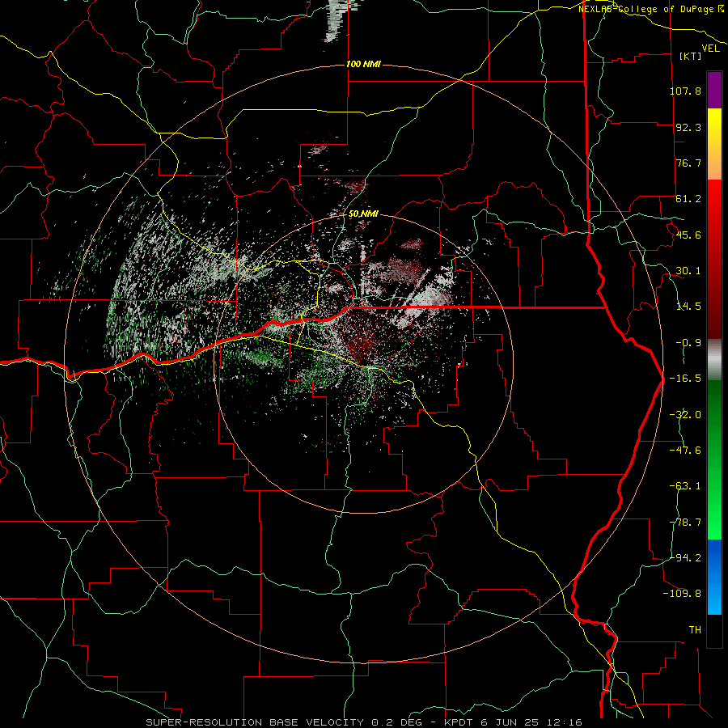
Task: Click the 30.1 legend value
Action: (x=688, y=271)
